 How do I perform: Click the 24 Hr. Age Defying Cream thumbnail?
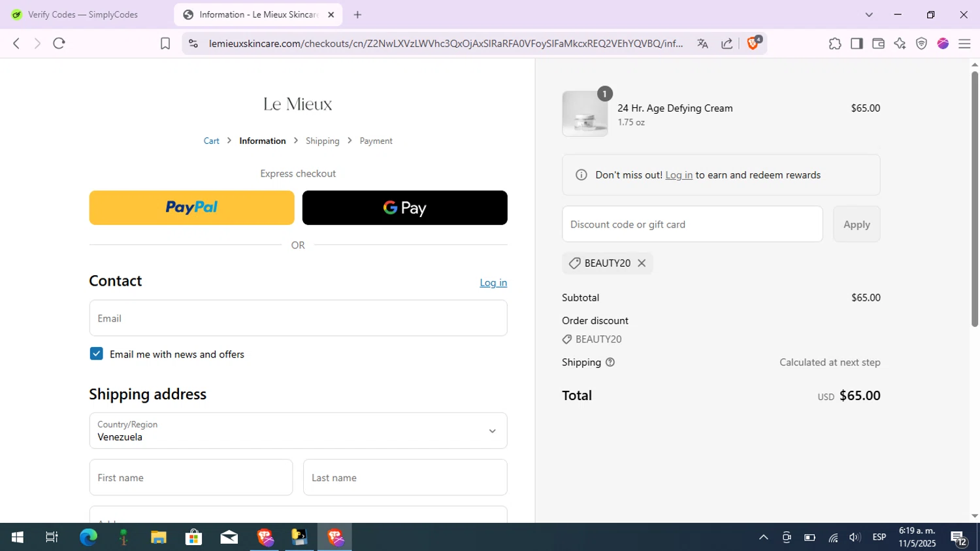(x=585, y=114)
